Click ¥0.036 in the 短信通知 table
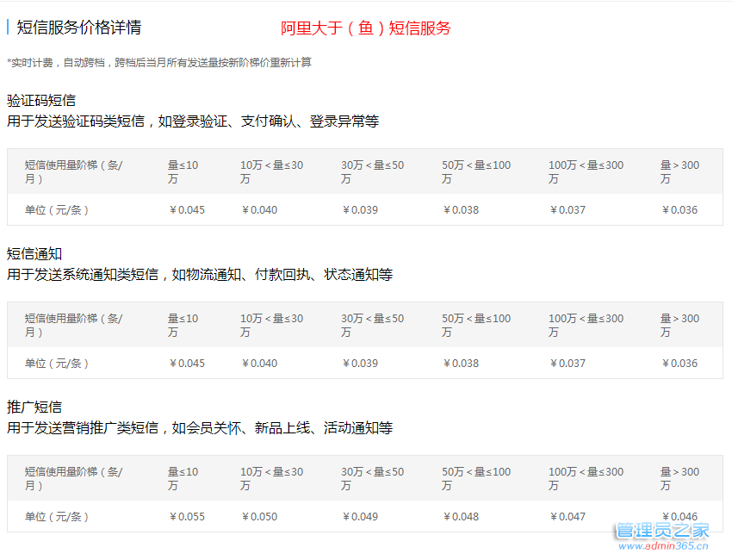This screenshot has height=560, width=732. 679,364
